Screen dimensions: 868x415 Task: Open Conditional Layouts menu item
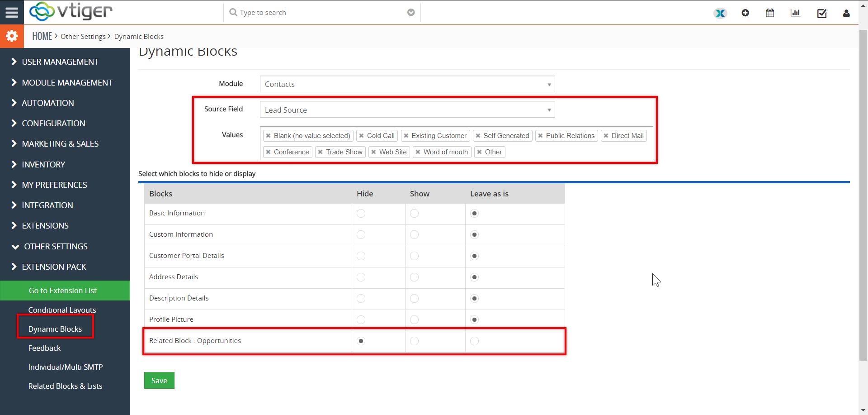62,310
